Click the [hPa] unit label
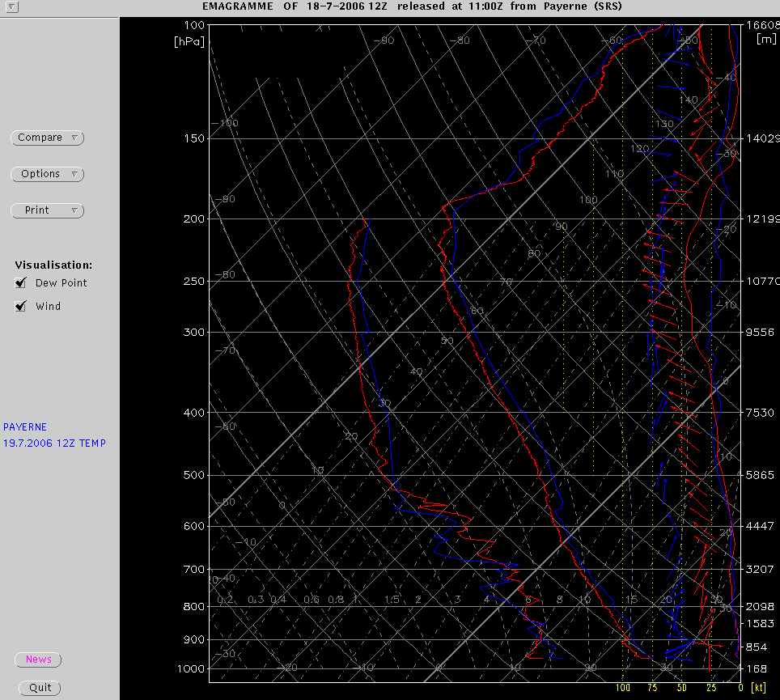The image size is (780, 700). coord(189,40)
